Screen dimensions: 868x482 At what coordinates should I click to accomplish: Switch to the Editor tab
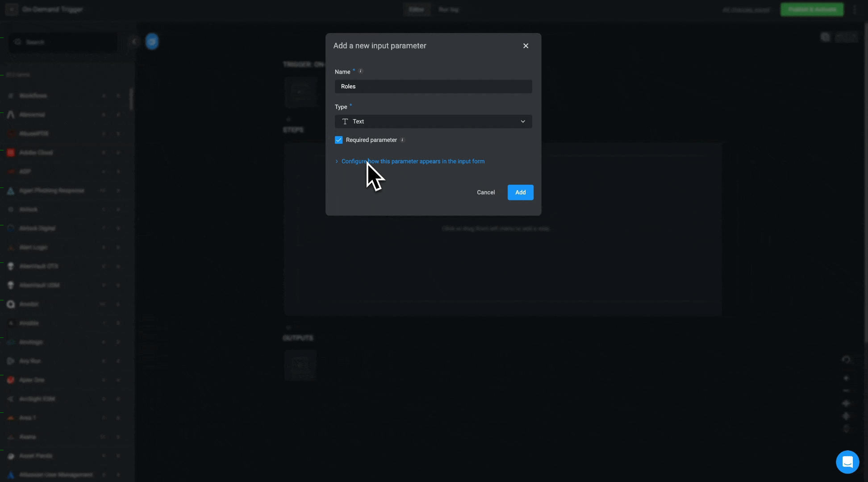point(416,9)
